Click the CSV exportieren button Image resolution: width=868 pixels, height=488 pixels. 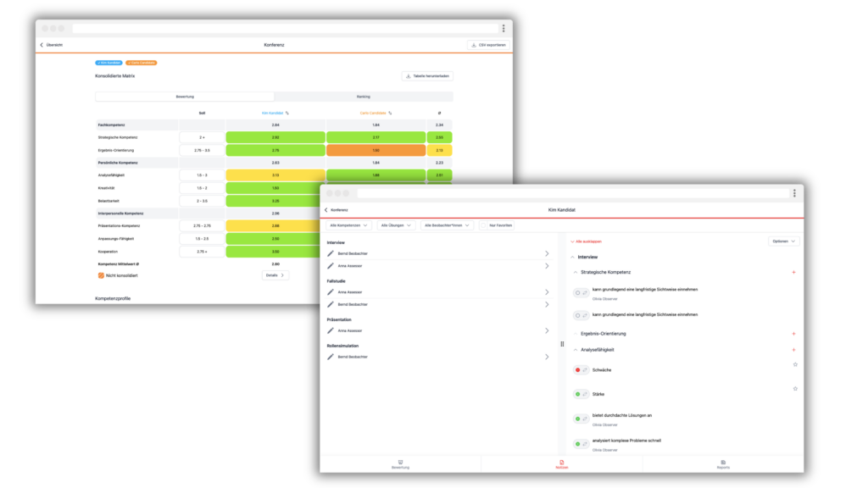click(488, 45)
